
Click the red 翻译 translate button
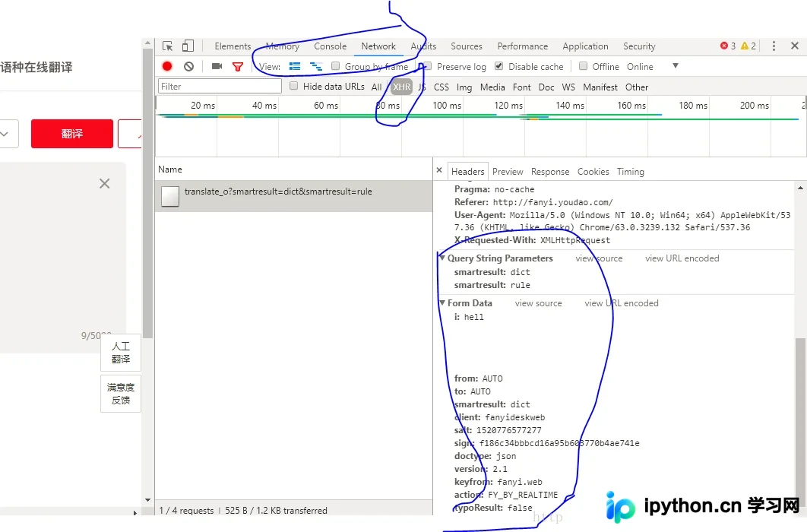pos(72,134)
